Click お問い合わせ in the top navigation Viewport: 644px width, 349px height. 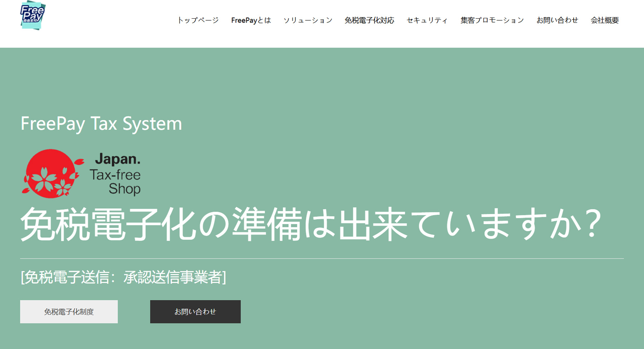(x=557, y=20)
